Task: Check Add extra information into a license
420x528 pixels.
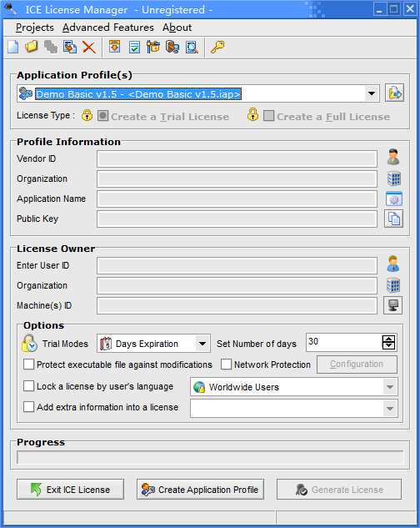Action: [28, 407]
